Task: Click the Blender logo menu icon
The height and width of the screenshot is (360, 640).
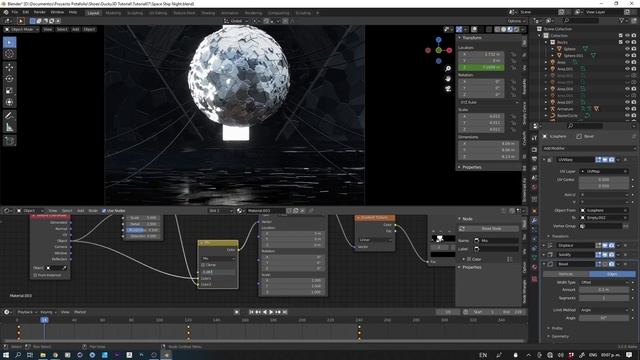Action: click(x=6, y=12)
